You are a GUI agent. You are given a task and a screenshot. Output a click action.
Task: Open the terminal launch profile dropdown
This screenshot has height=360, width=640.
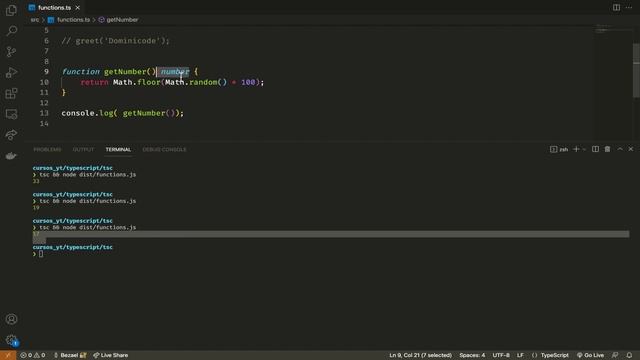tap(584, 149)
